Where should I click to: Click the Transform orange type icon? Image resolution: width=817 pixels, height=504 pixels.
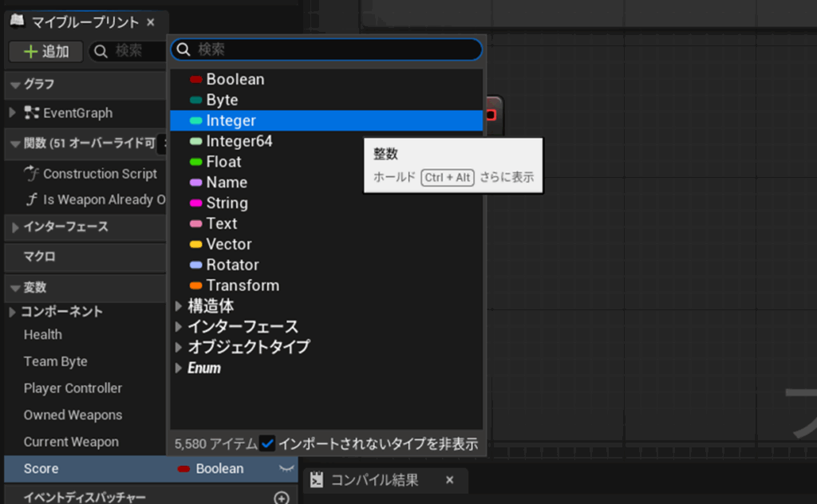(195, 285)
